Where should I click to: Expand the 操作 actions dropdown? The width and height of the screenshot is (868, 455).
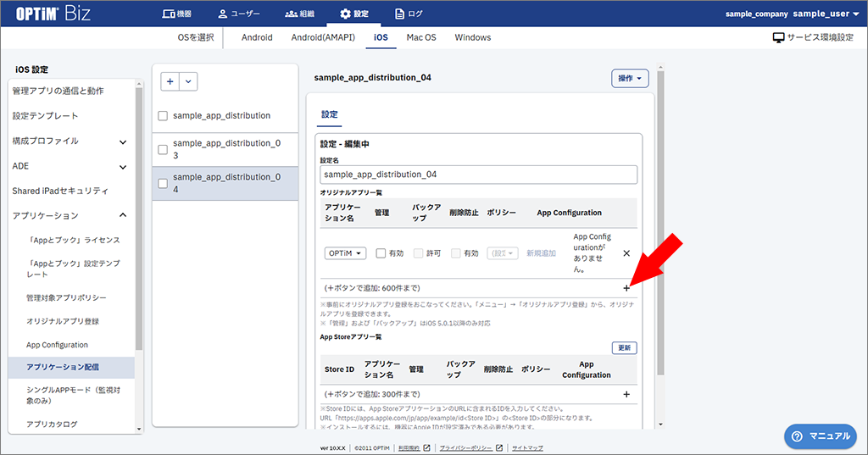tap(630, 78)
